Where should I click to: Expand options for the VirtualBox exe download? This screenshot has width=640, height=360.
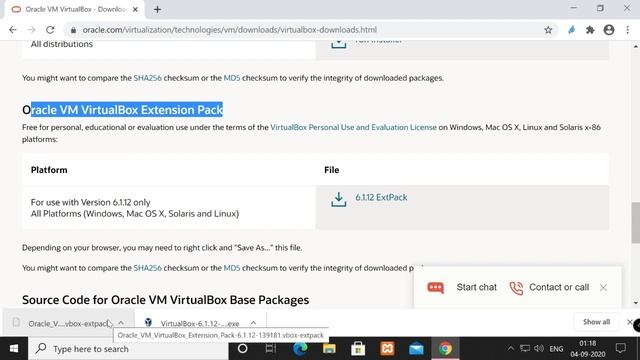pyautogui.click(x=253, y=323)
